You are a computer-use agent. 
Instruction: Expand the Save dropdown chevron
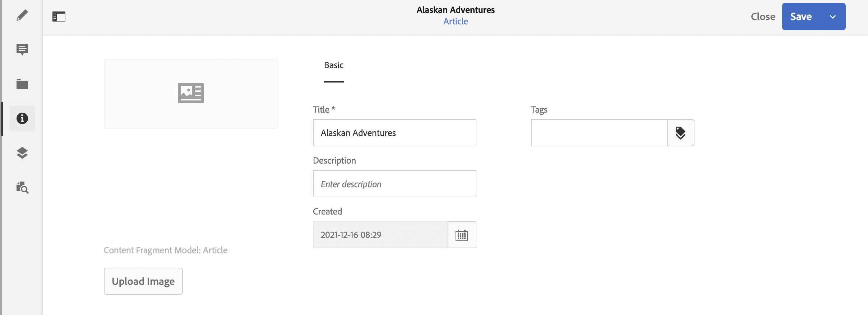833,17
